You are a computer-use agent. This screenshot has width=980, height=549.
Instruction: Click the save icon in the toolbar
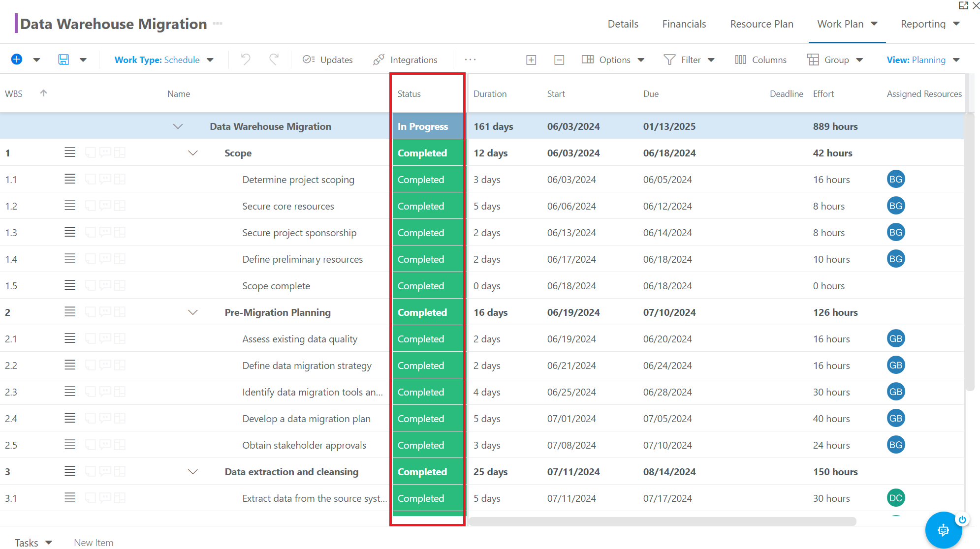[x=63, y=60]
